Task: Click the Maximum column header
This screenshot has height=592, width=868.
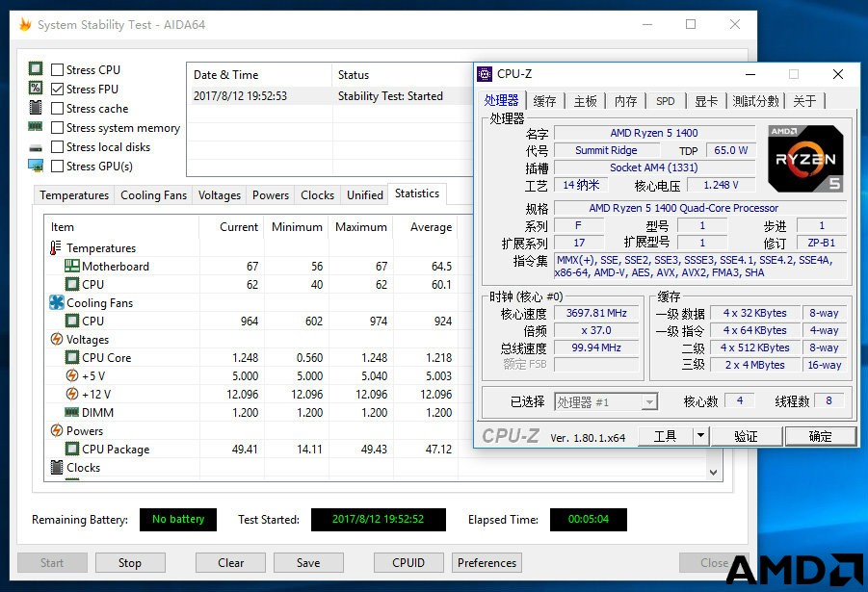Action: click(361, 227)
